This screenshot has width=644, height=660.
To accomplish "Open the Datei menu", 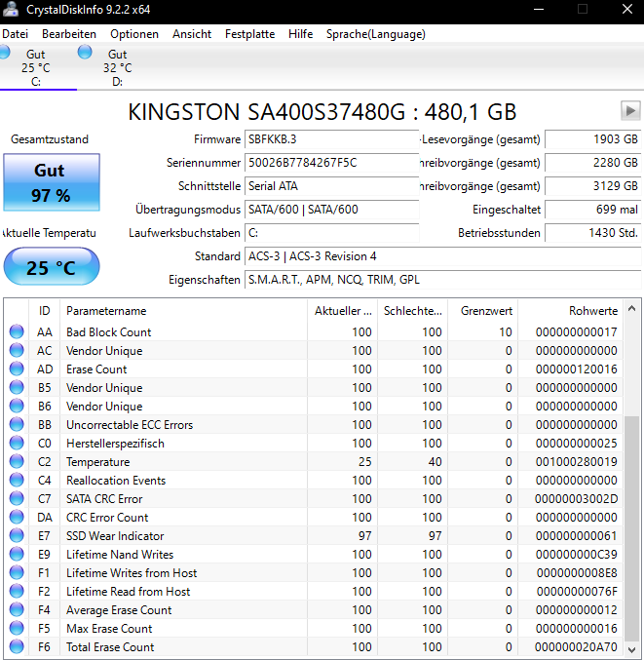I will 16,34.
